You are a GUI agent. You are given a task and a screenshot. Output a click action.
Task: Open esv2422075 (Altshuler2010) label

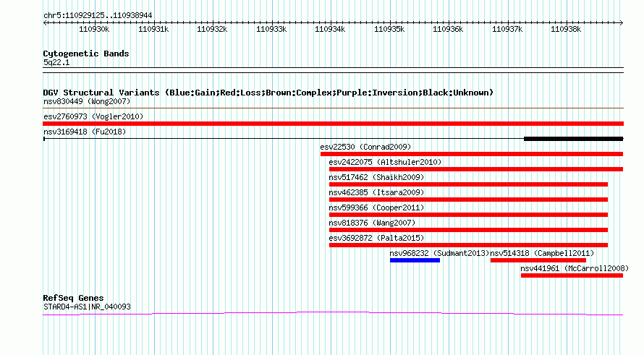pos(385,162)
